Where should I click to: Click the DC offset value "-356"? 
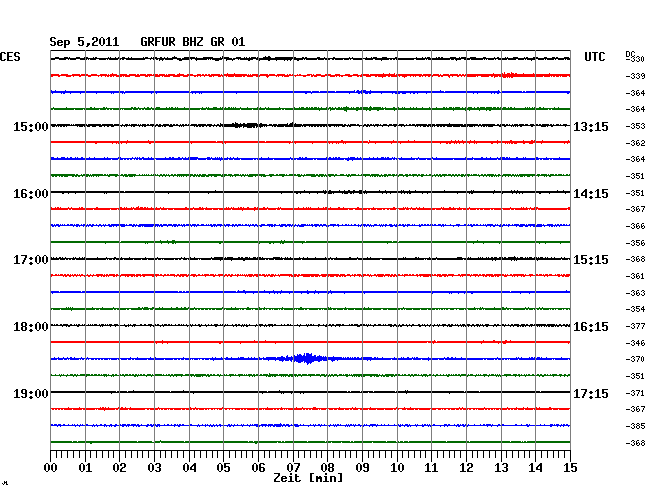[635, 243]
